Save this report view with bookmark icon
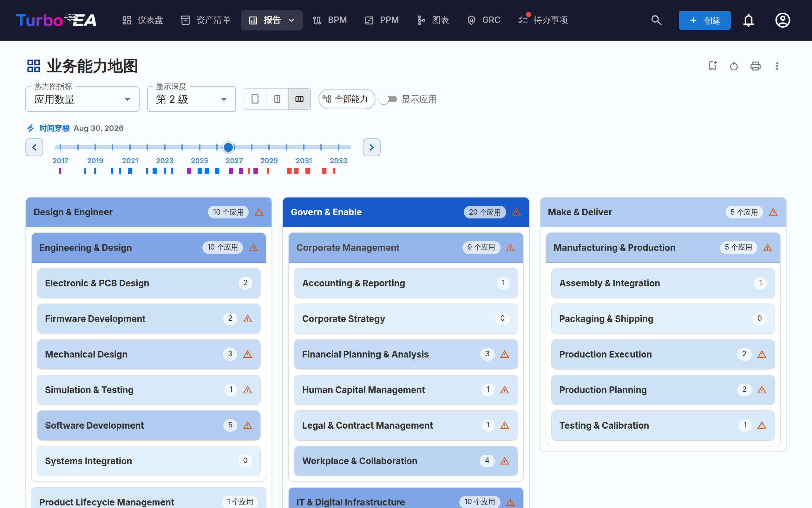This screenshot has height=508, width=812. [x=713, y=66]
